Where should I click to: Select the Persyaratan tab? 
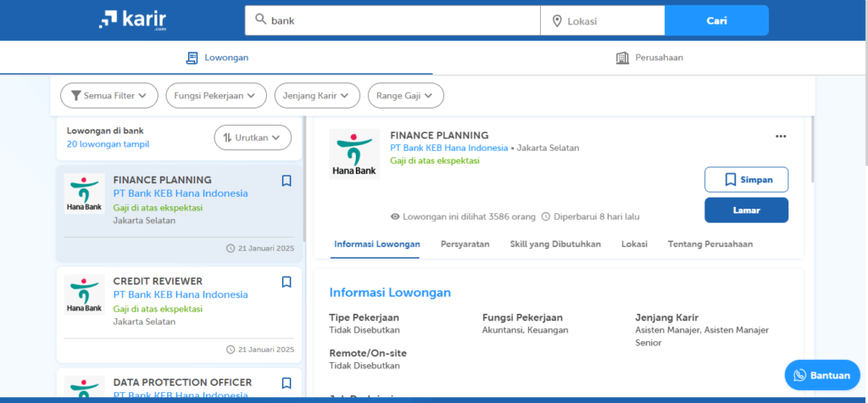465,243
